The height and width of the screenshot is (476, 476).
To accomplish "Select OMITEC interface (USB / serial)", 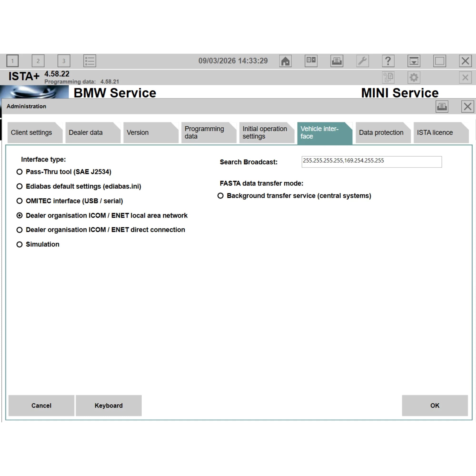I will click(20, 201).
